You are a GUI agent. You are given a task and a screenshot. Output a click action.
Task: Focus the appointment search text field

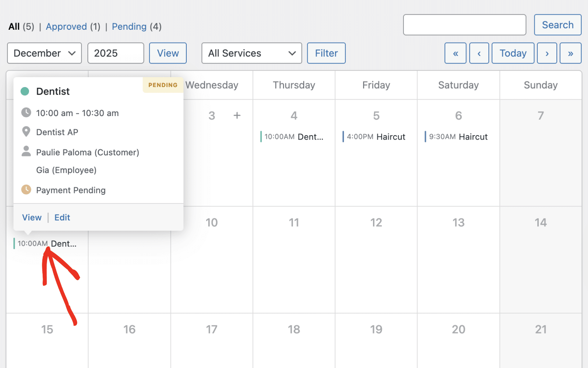(465, 25)
